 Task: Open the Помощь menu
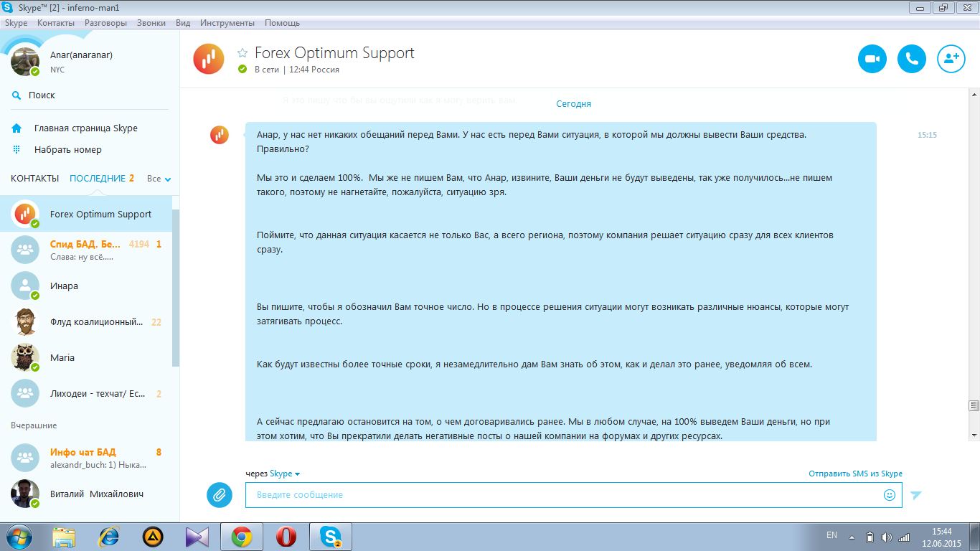click(x=282, y=23)
